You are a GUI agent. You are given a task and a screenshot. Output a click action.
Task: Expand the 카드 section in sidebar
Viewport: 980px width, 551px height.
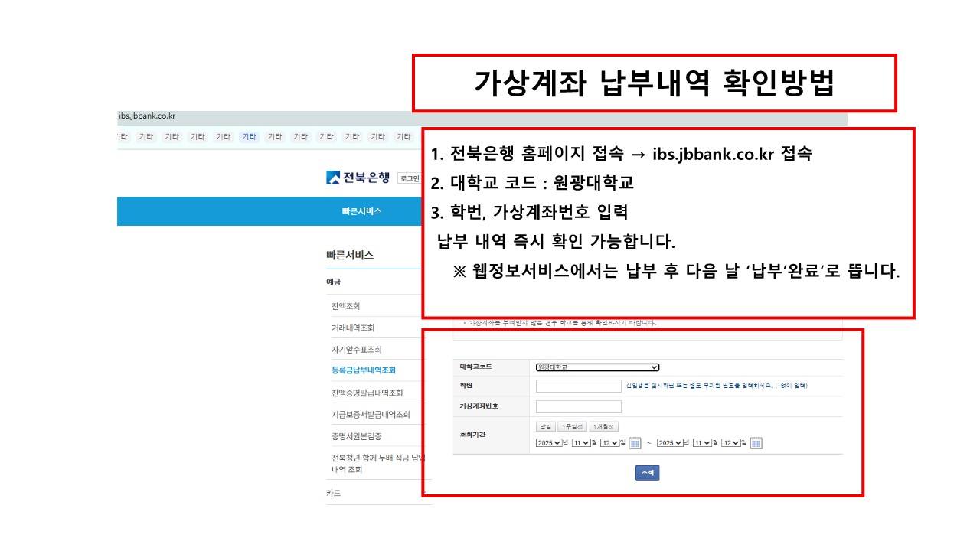coord(334,494)
